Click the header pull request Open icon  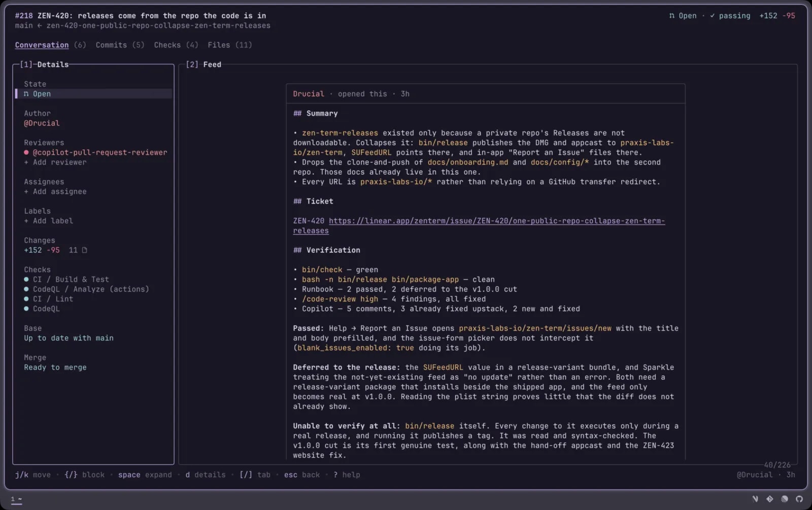point(672,16)
